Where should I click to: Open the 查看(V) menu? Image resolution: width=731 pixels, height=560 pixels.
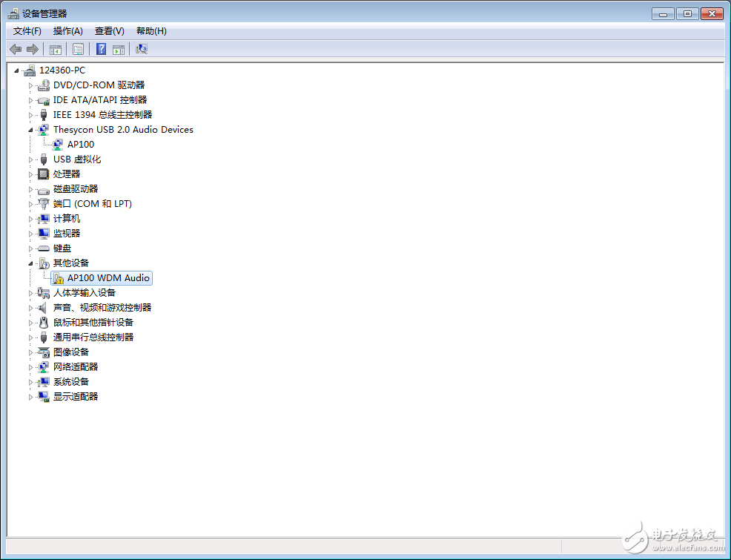[108, 30]
